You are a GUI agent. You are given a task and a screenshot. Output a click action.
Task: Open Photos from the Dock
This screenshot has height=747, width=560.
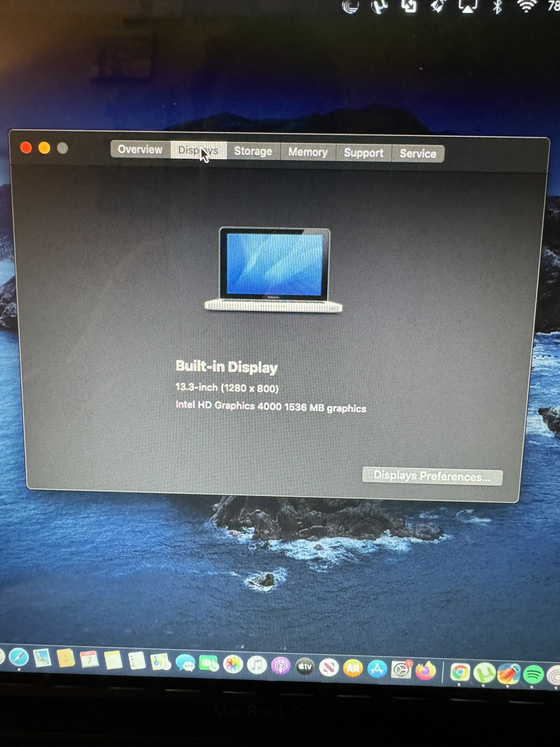coord(233,664)
